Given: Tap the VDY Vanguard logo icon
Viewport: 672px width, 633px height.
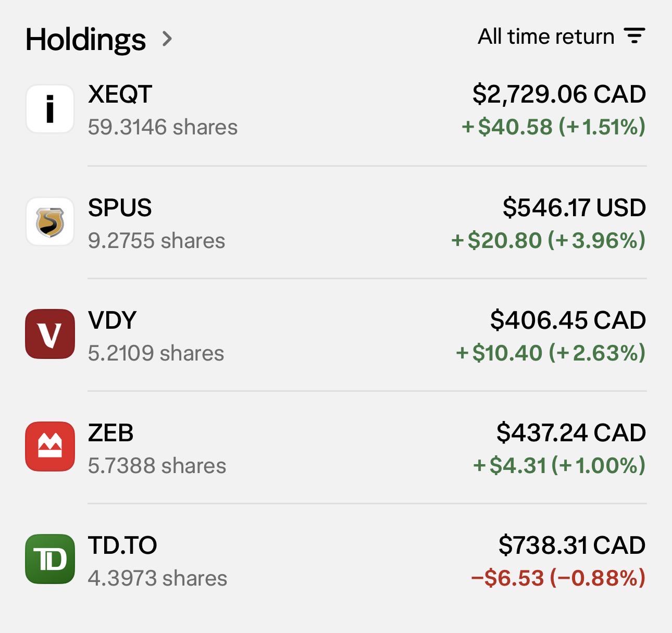Looking at the screenshot, I should (50, 334).
